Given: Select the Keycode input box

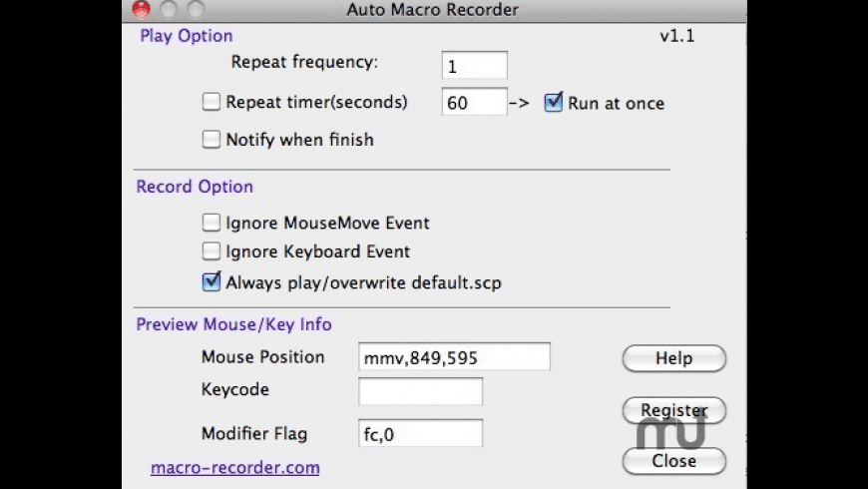Looking at the screenshot, I should tap(420, 391).
